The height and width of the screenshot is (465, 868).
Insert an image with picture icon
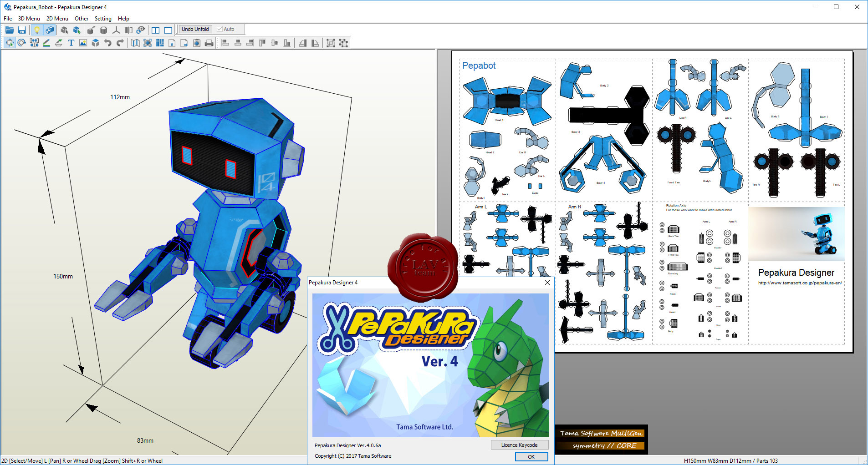(x=83, y=43)
